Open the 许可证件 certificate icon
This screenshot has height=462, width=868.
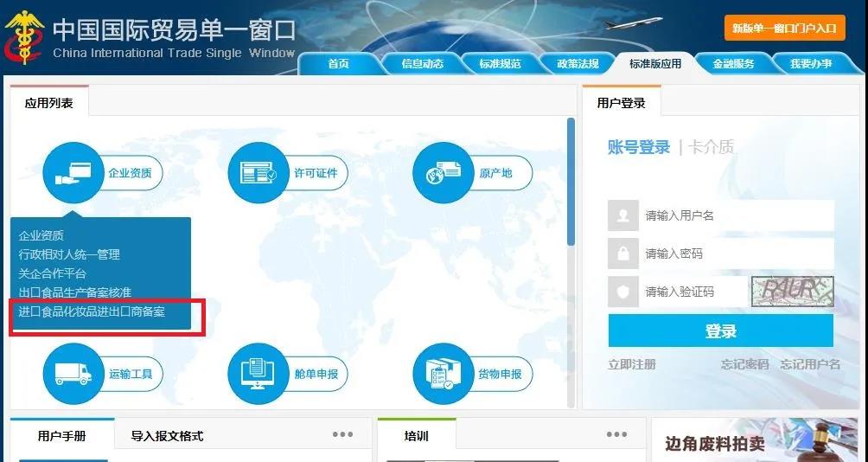tap(258, 173)
